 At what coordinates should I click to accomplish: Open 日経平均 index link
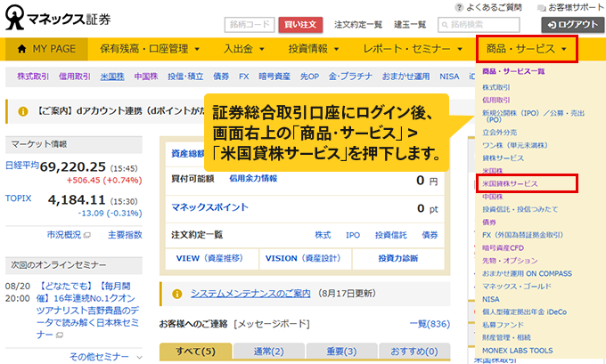tap(22, 166)
